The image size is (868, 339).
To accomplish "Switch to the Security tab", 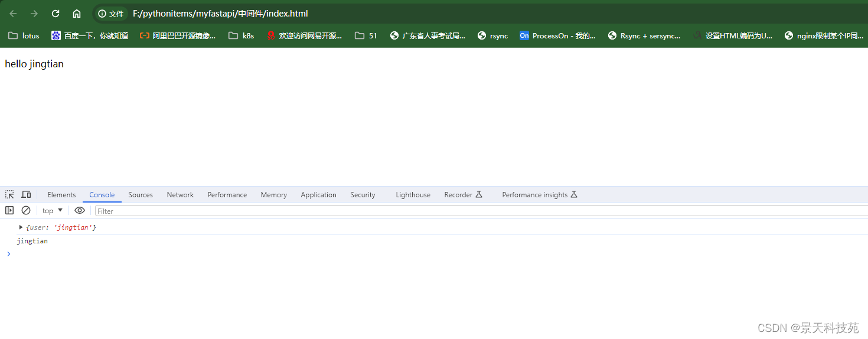I will point(363,195).
